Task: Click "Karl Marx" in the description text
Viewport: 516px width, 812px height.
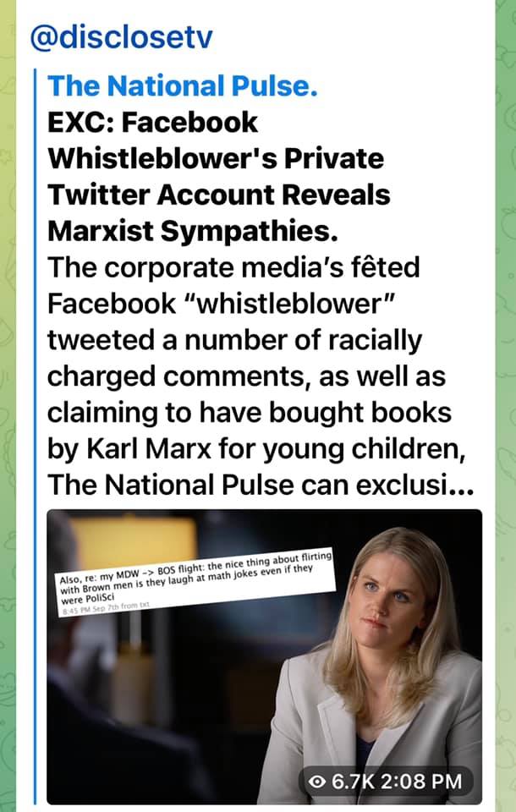Action: click(149, 448)
